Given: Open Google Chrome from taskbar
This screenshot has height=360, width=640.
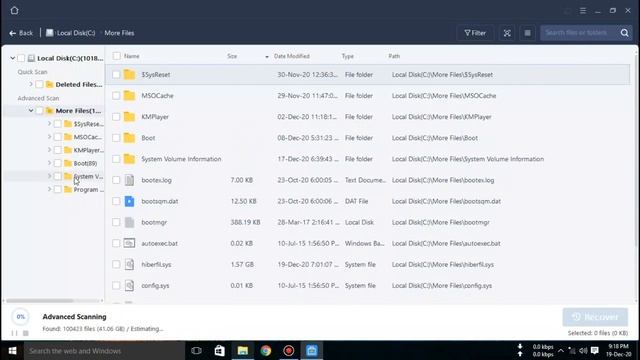Looking at the screenshot, I should 266,351.
